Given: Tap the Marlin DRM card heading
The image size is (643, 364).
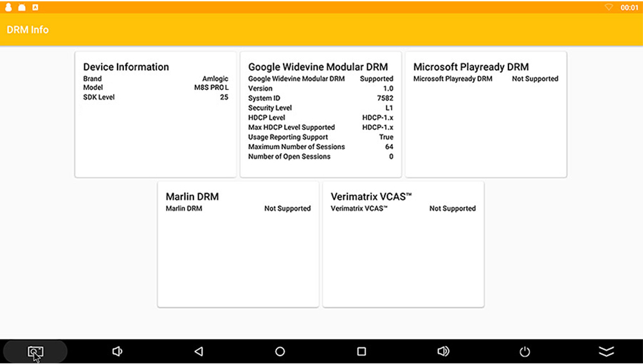Looking at the screenshot, I should tap(192, 197).
